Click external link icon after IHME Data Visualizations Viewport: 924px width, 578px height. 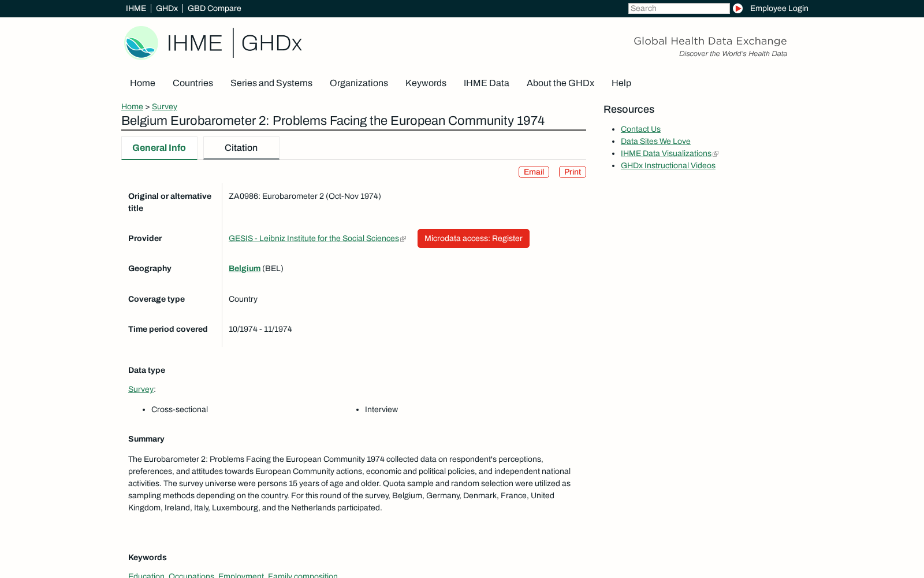(716, 154)
